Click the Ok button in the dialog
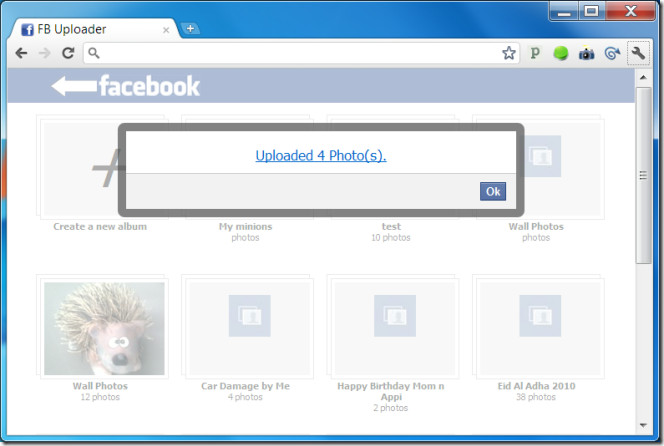This screenshot has height=446, width=664. [x=493, y=191]
